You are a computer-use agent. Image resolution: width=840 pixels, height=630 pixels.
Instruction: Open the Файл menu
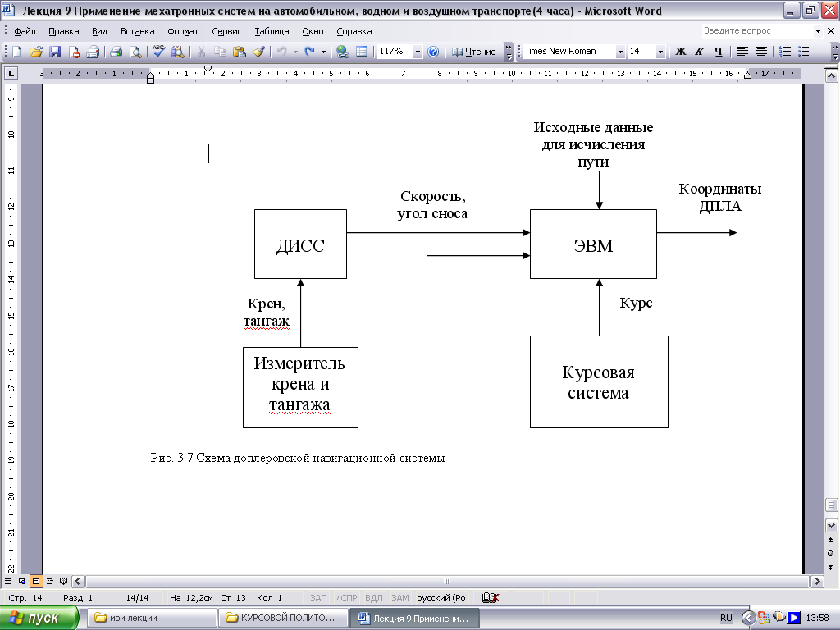coord(25,31)
